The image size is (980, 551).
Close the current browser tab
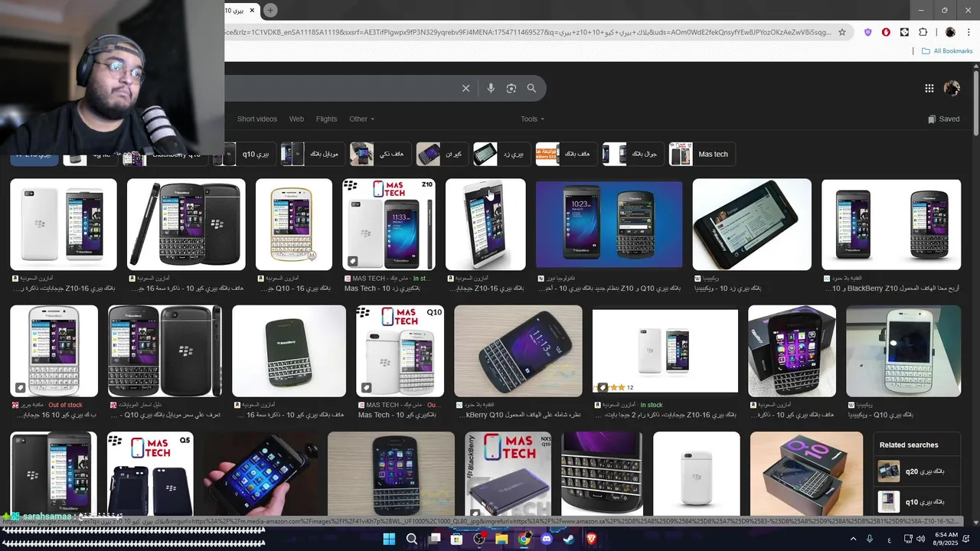coord(252,10)
